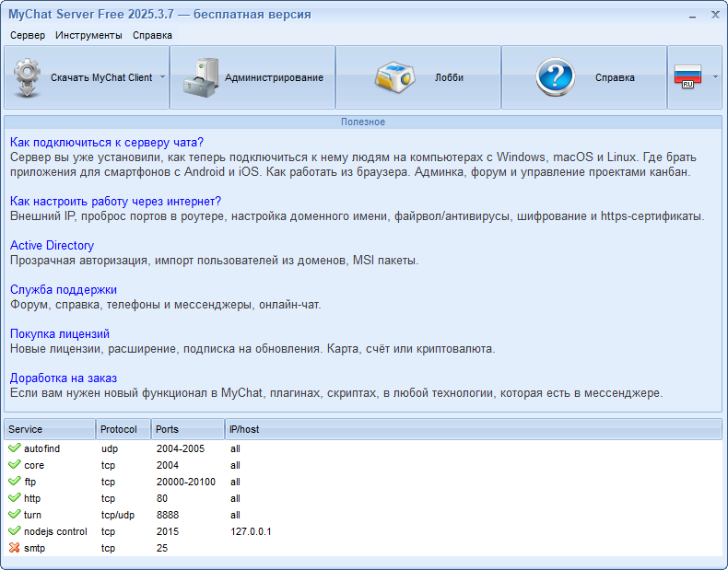The image size is (728, 570).
Task: Click the Полезное panel header
Action: point(363,122)
